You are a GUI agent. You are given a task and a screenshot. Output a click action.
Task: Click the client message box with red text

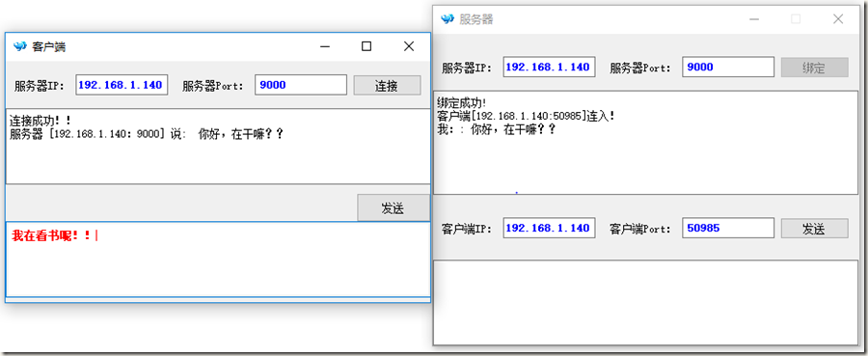coord(218,260)
